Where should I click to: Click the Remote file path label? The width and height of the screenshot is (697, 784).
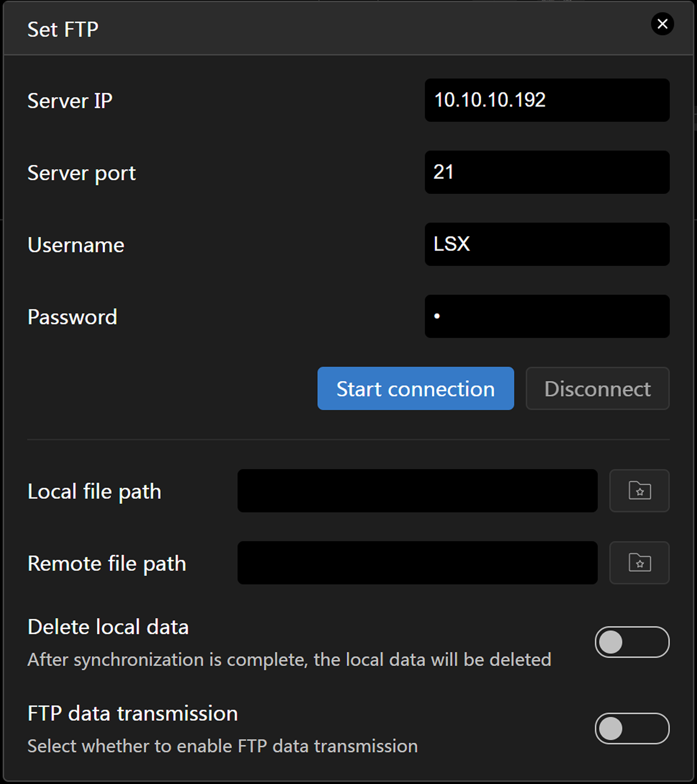tap(107, 563)
